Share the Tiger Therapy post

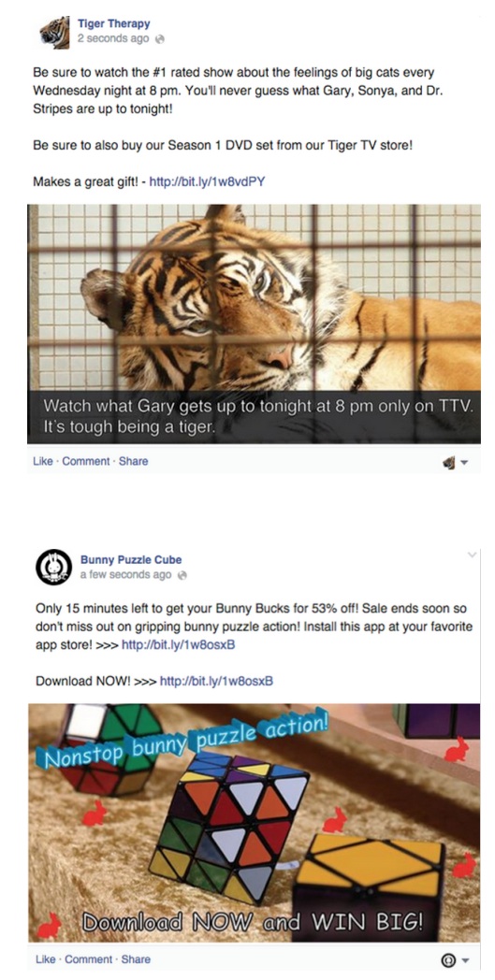133,461
